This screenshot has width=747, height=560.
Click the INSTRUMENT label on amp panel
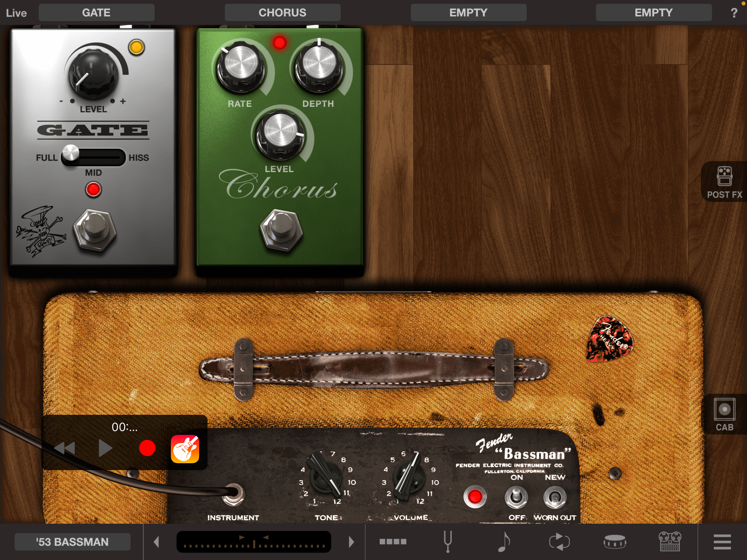coord(233,517)
